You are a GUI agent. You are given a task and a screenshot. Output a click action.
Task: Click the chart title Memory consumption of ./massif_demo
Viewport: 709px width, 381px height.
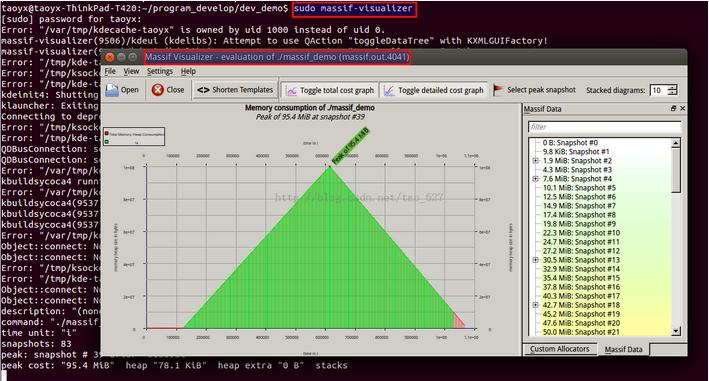(x=310, y=108)
